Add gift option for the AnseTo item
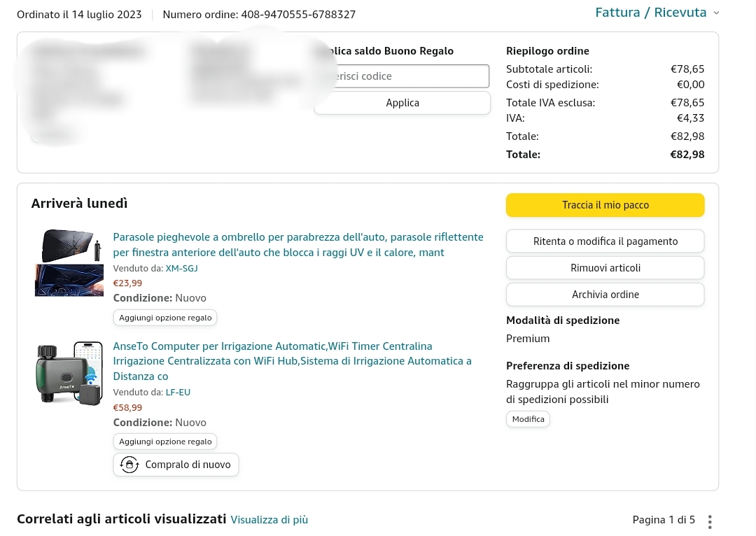 click(x=165, y=442)
